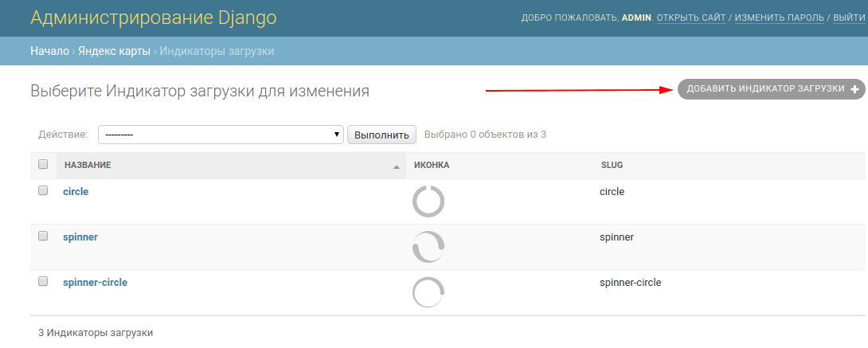Open the spinner indicator link

(x=80, y=237)
